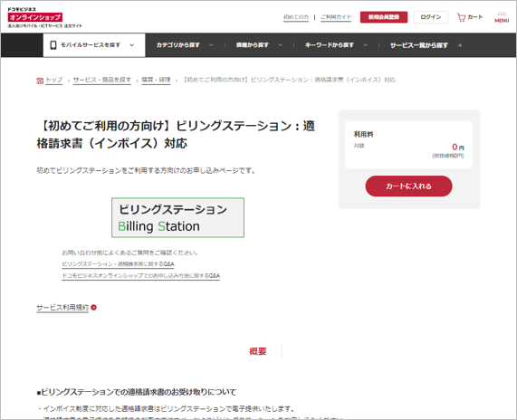Open the shopping cart icon
This screenshot has height=420, width=517.
[461, 17]
